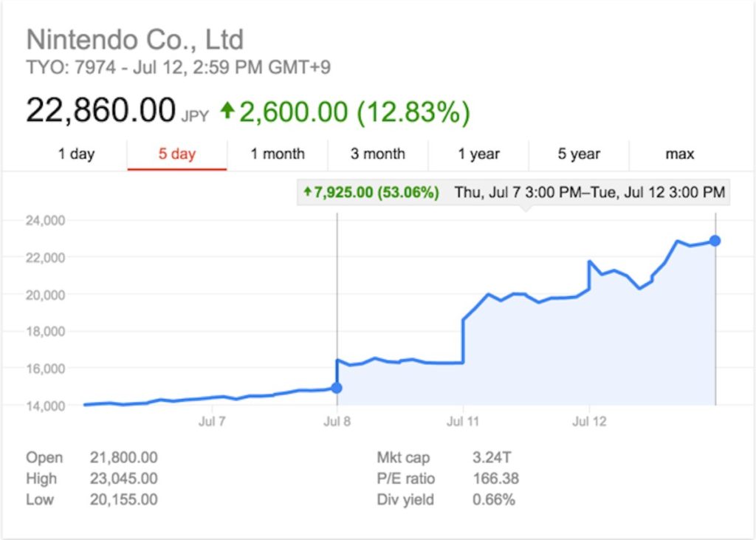Click the P/E ratio value 166.38
The height and width of the screenshot is (540, 756).
click(495, 479)
